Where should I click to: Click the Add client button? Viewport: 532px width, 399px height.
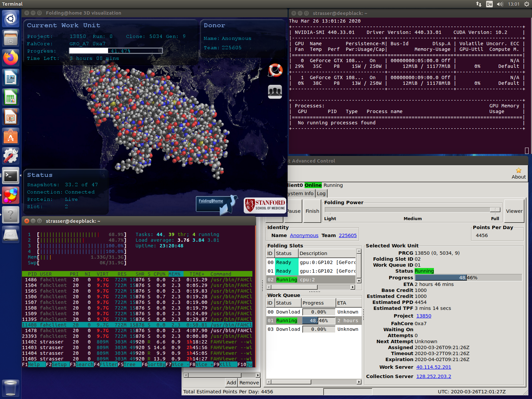tap(231, 383)
